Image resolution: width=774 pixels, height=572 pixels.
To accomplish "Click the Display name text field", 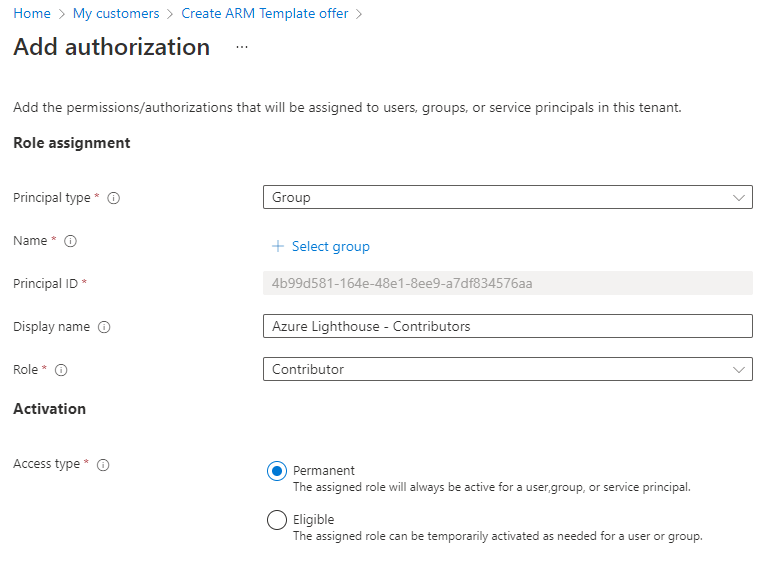I will (507, 326).
